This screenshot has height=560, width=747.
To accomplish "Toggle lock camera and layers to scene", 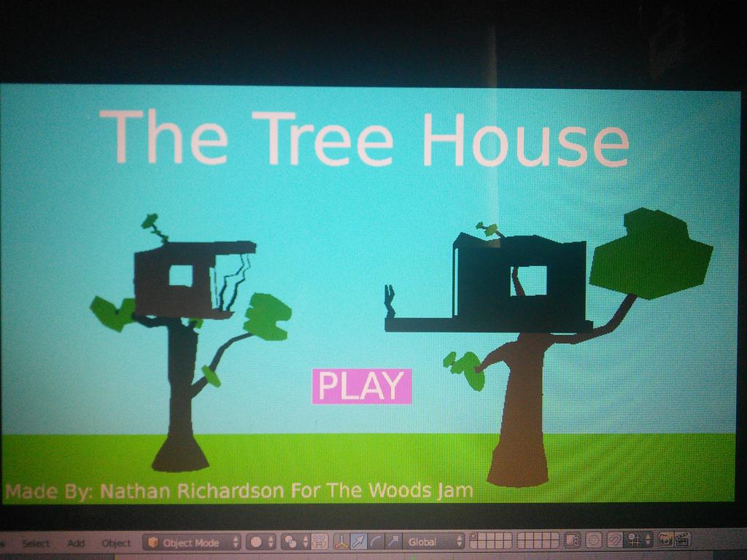I will tap(573, 540).
